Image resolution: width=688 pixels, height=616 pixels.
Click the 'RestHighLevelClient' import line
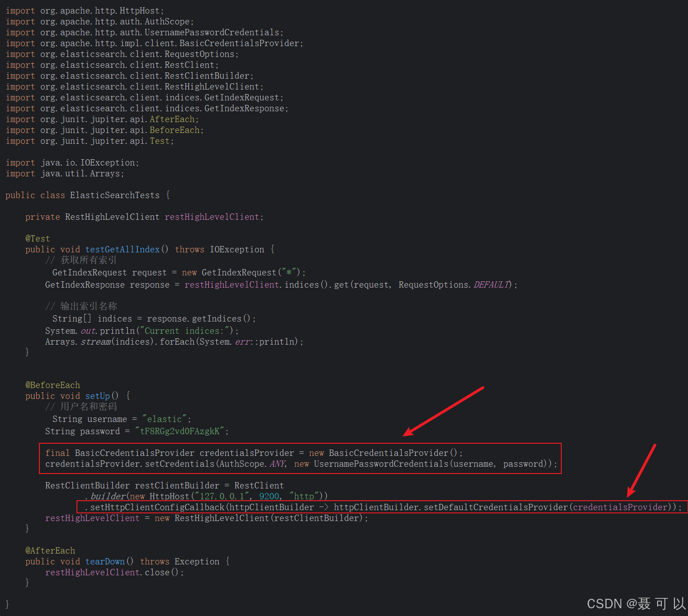point(135,87)
